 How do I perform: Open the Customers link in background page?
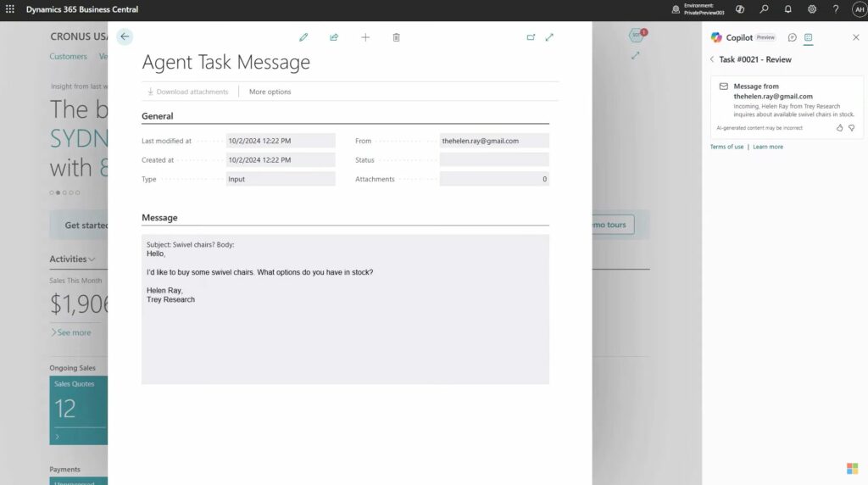68,57
